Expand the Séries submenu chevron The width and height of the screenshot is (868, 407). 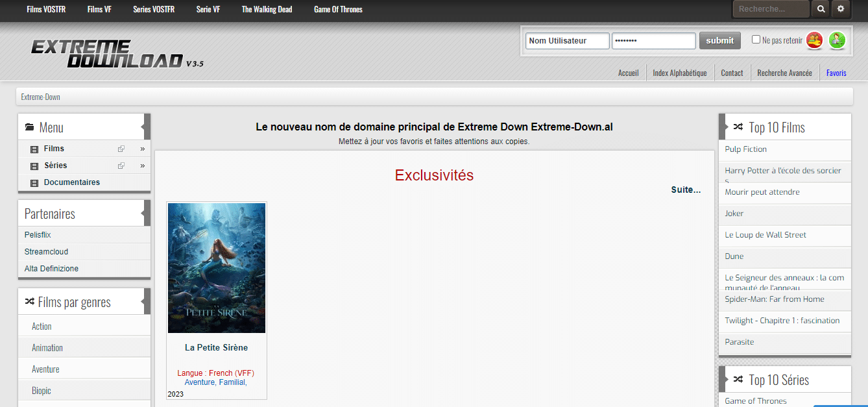click(141, 166)
